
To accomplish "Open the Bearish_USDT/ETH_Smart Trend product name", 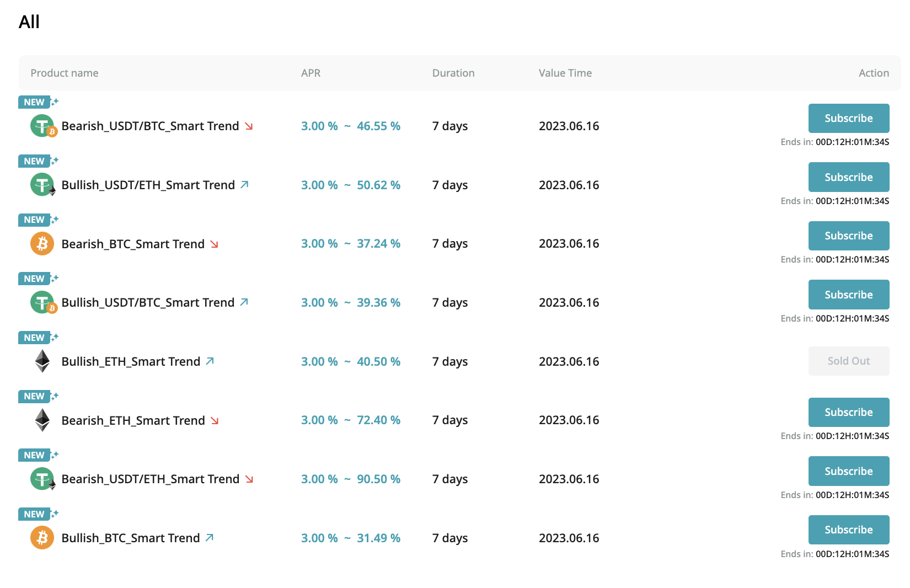I will point(151,479).
